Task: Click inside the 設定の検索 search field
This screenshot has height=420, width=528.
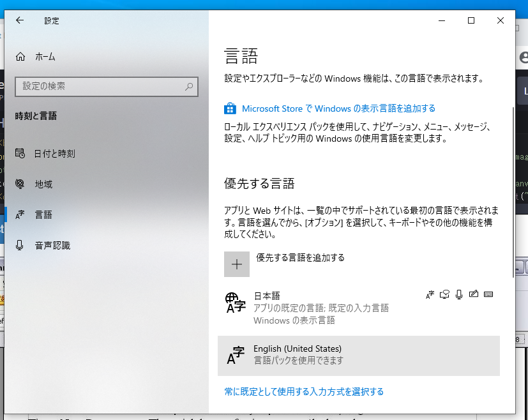Action: [102, 87]
